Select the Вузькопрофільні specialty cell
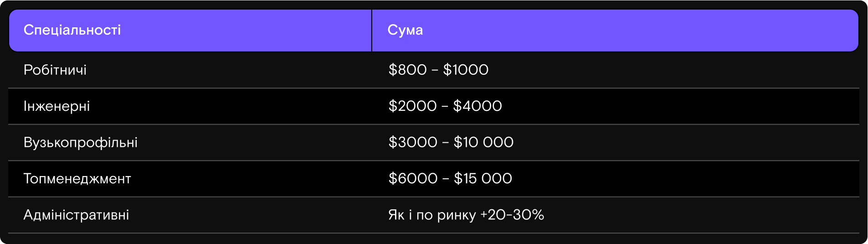Viewport: 868px width, 244px height. click(x=81, y=142)
